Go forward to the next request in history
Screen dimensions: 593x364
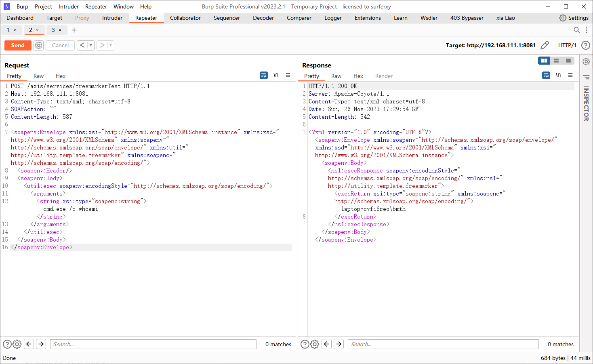click(102, 45)
